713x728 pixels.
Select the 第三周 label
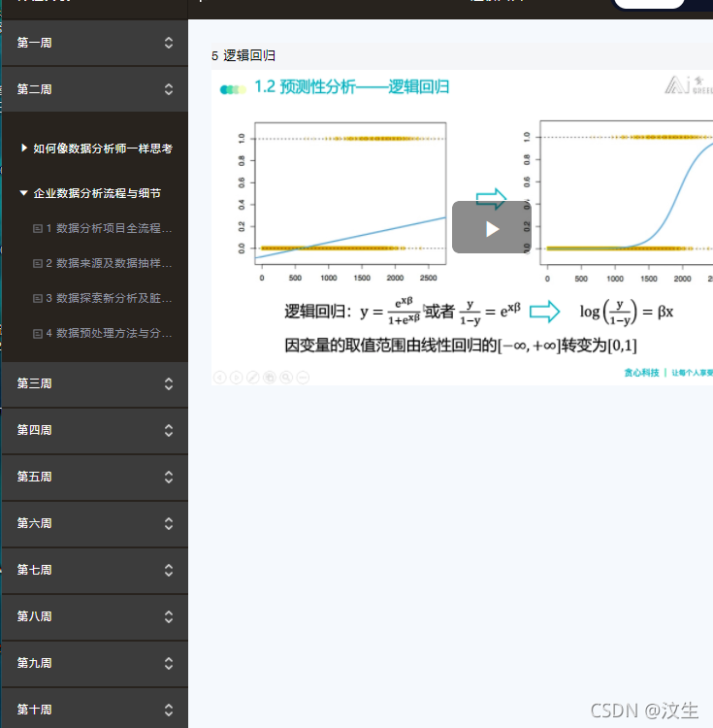pyautogui.click(x=34, y=383)
